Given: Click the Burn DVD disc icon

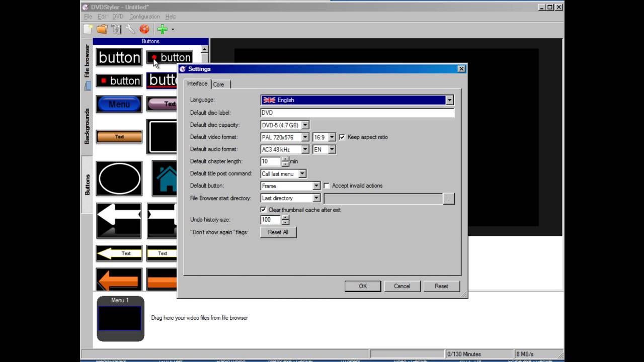Looking at the screenshot, I should click(x=144, y=29).
